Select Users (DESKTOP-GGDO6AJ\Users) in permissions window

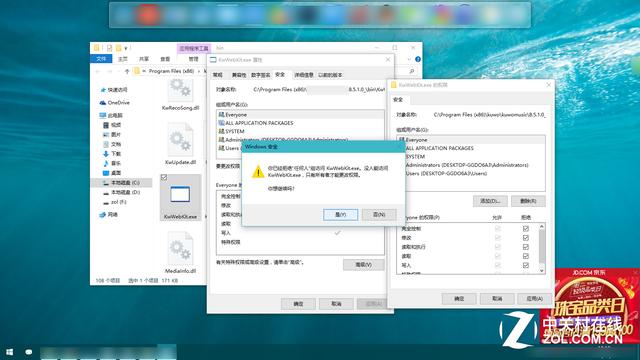click(x=471, y=173)
